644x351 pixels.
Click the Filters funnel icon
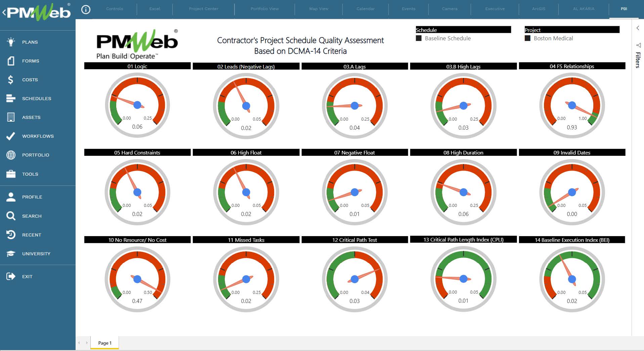(638, 45)
